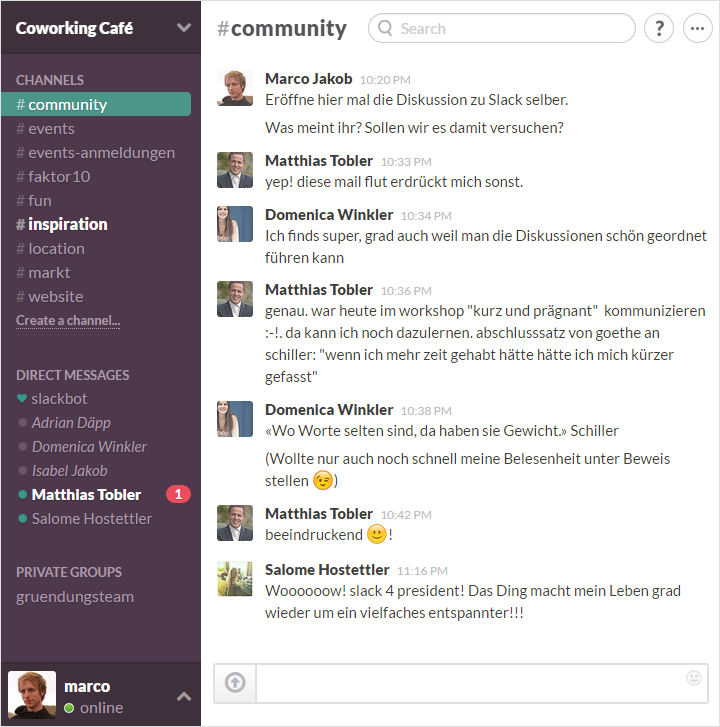This screenshot has width=720, height=727.
Task: Open the emoji picker smiley icon
Action: (x=694, y=678)
